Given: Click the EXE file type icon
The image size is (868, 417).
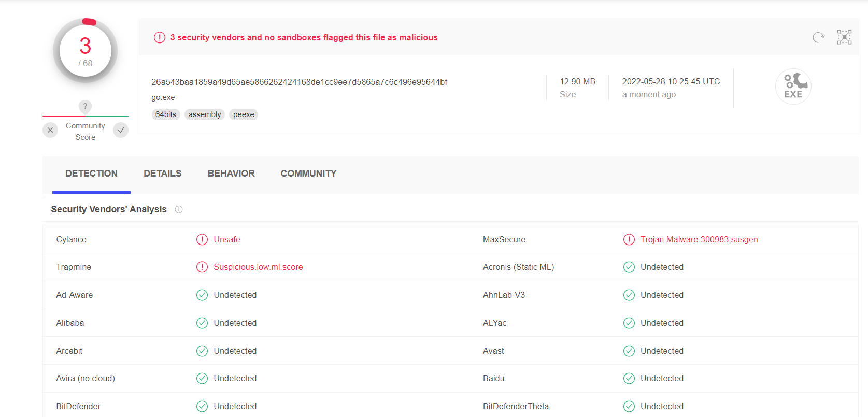Looking at the screenshot, I should pos(793,87).
